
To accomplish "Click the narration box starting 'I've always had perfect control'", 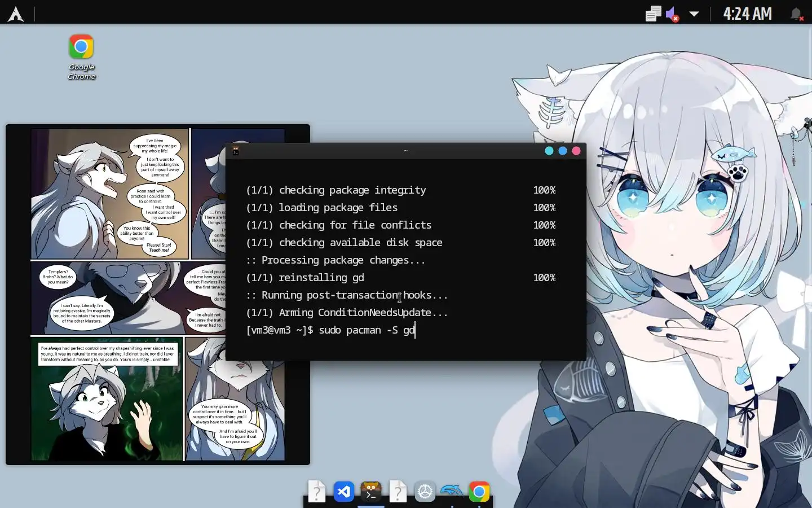I will pos(107,354).
